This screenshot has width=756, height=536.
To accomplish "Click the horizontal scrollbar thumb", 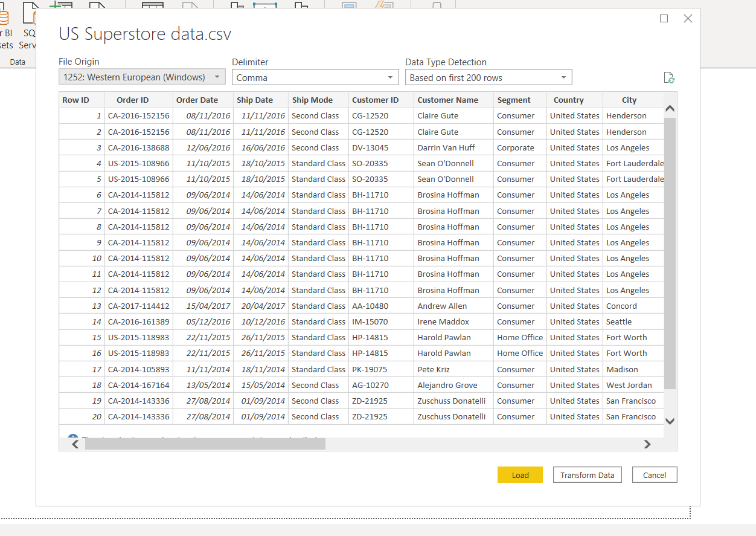I will click(205, 444).
